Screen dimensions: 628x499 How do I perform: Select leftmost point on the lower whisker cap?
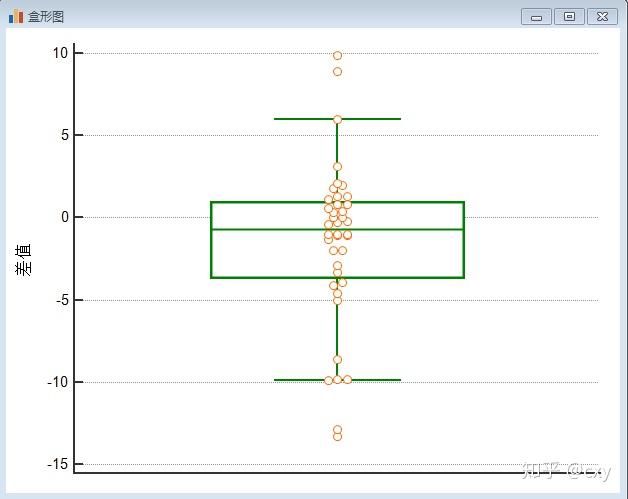click(328, 380)
